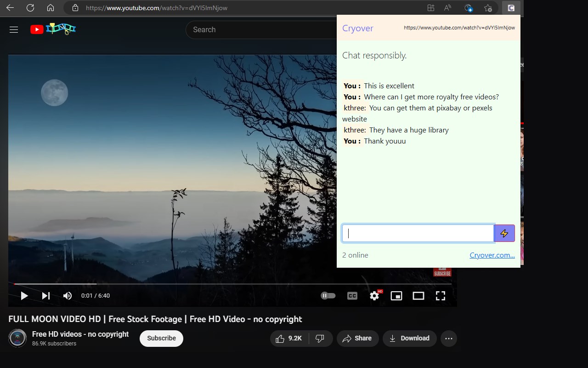Activate the Read Aloud icon in address bar
This screenshot has width=588, height=368.
point(447,8)
